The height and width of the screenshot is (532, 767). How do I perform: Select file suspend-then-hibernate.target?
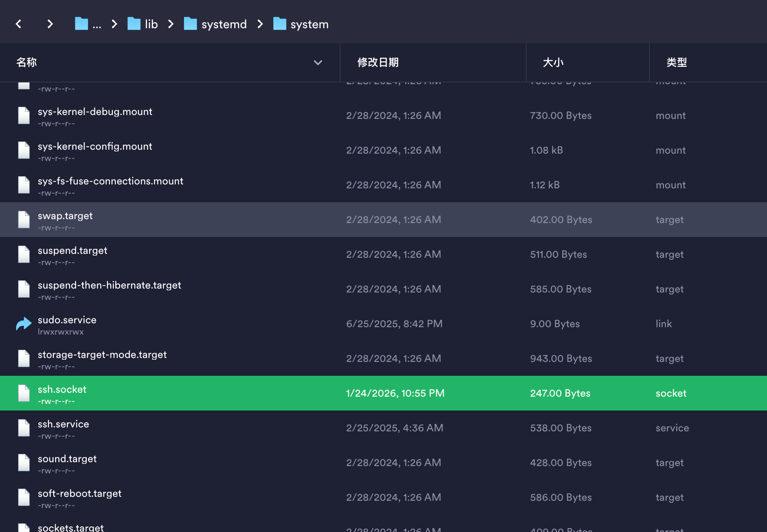pyautogui.click(x=383, y=289)
